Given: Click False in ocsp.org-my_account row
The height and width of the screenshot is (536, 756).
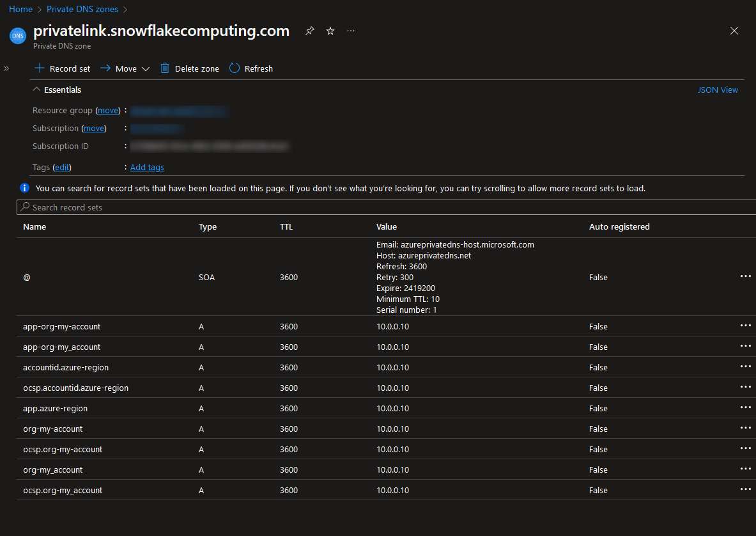Looking at the screenshot, I should [598, 490].
